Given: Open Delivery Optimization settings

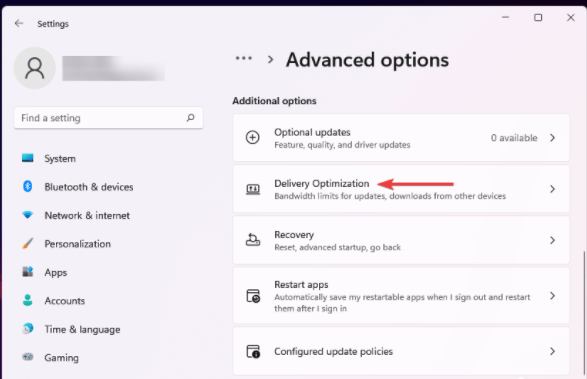Looking at the screenshot, I should tap(401, 189).
